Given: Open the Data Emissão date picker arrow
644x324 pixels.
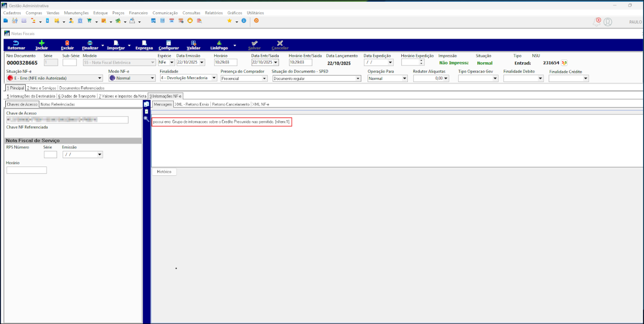Looking at the screenshot, I should (x=202, y=62).
